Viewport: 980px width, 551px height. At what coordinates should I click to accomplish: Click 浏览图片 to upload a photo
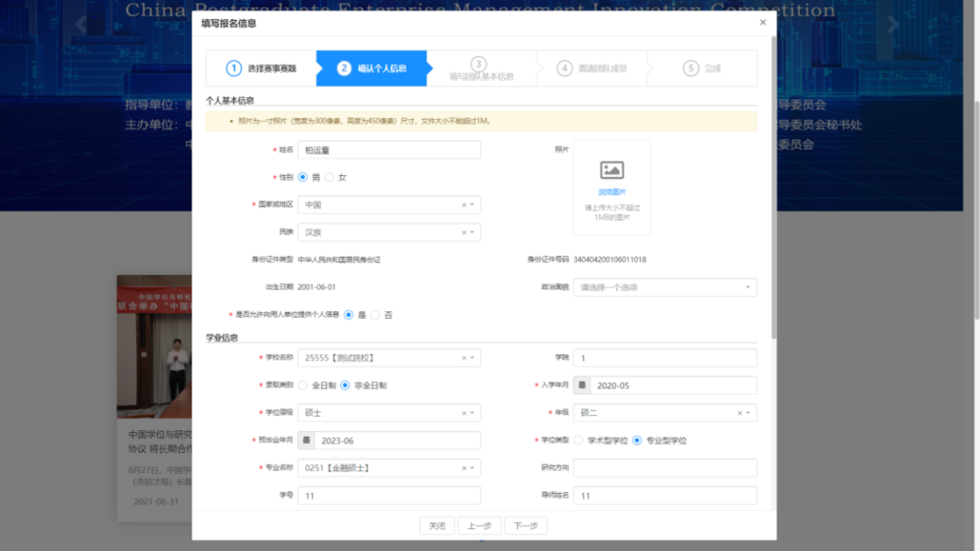(x=612, y=192)
